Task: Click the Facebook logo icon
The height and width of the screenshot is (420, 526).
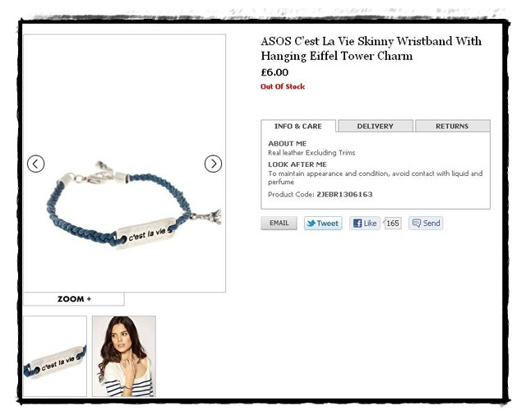Action: (358, 224)
